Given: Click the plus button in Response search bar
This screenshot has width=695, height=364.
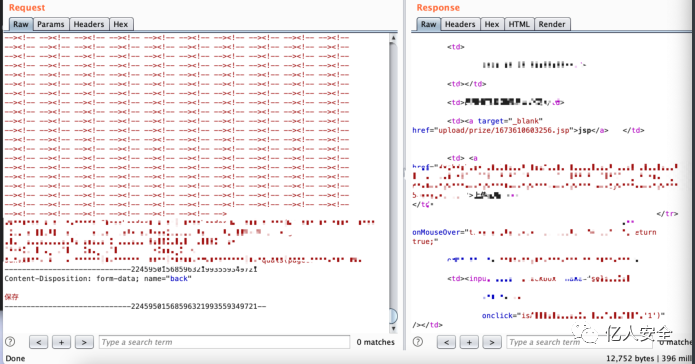Looking at the screenshot, I should [469, 342].
